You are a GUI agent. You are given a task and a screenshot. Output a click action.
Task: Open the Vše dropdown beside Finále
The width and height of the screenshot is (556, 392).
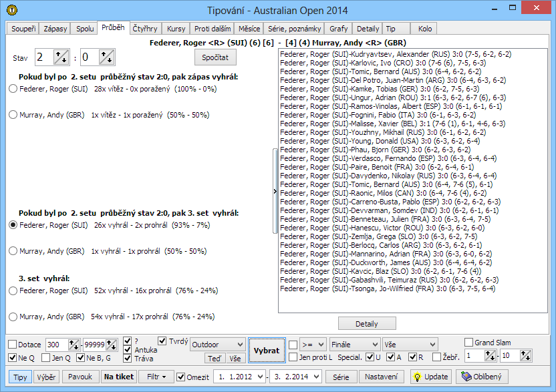tap(410, 345)
